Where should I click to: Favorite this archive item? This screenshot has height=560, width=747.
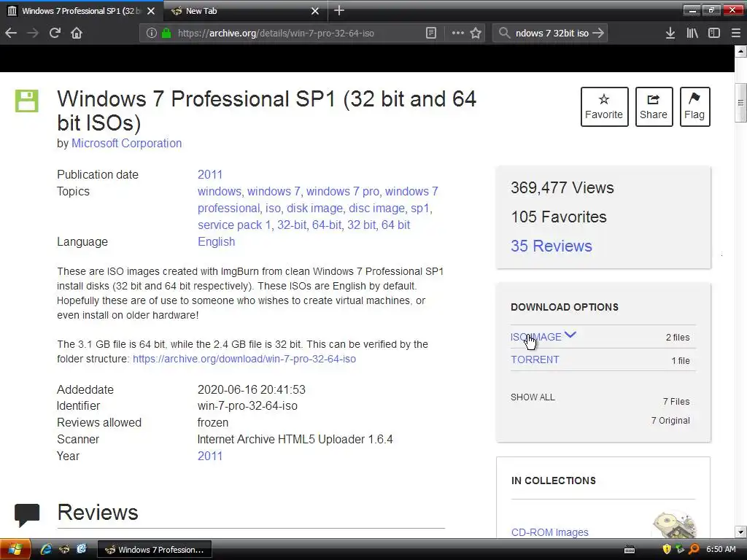[x=604, y=106]
